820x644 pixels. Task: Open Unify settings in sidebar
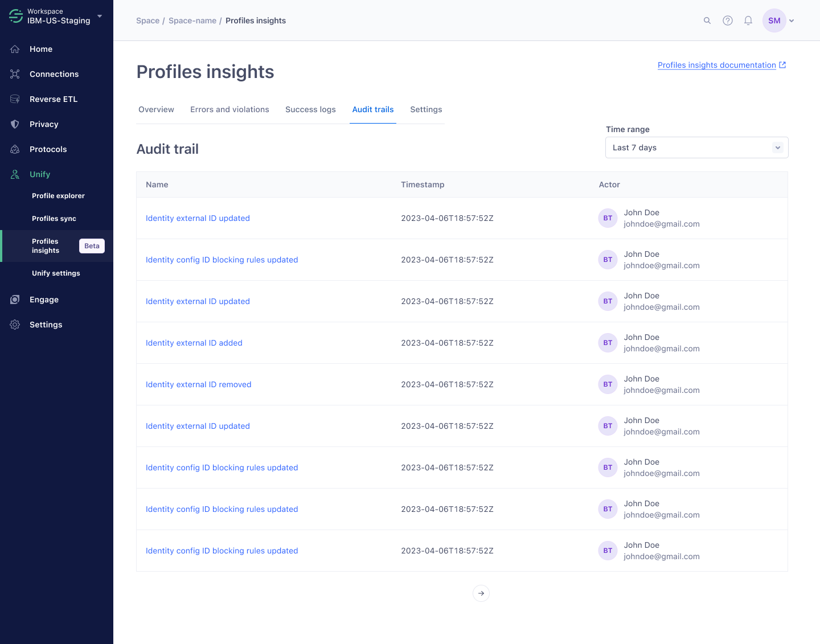click(56, 273)
